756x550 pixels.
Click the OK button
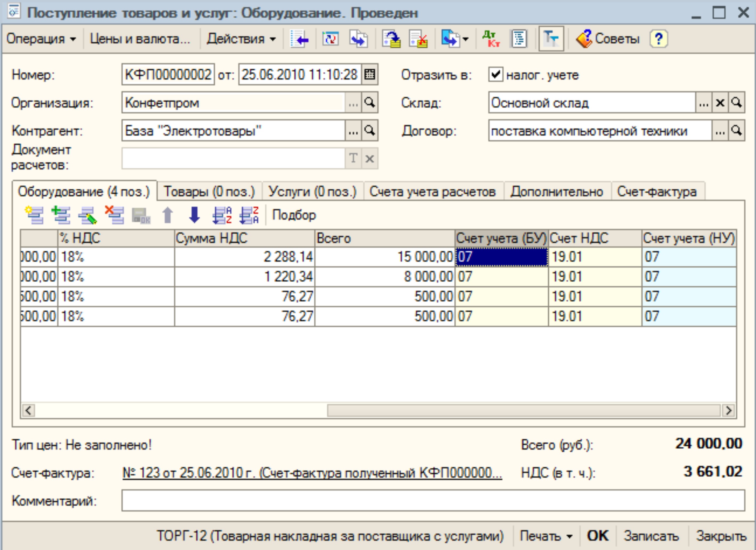tap(598, 536)
